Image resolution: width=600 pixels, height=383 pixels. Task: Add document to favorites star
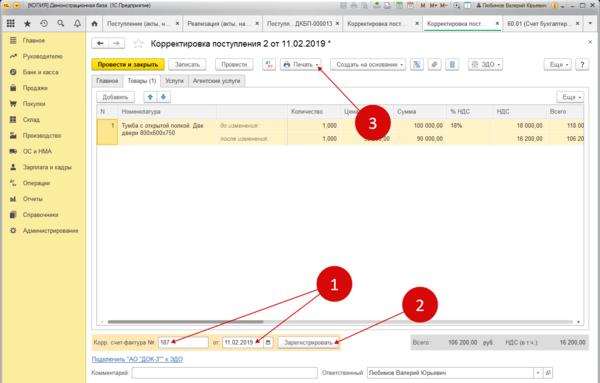click(138, 44)
